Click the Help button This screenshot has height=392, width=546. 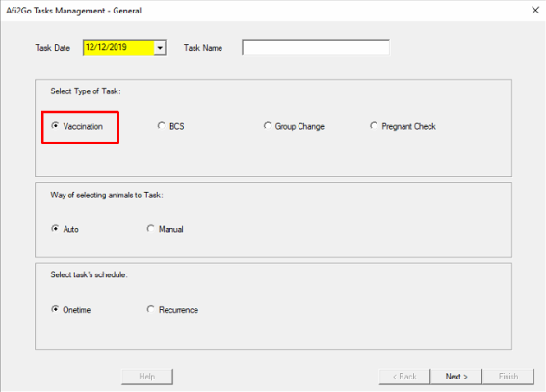tap(147, 377)
